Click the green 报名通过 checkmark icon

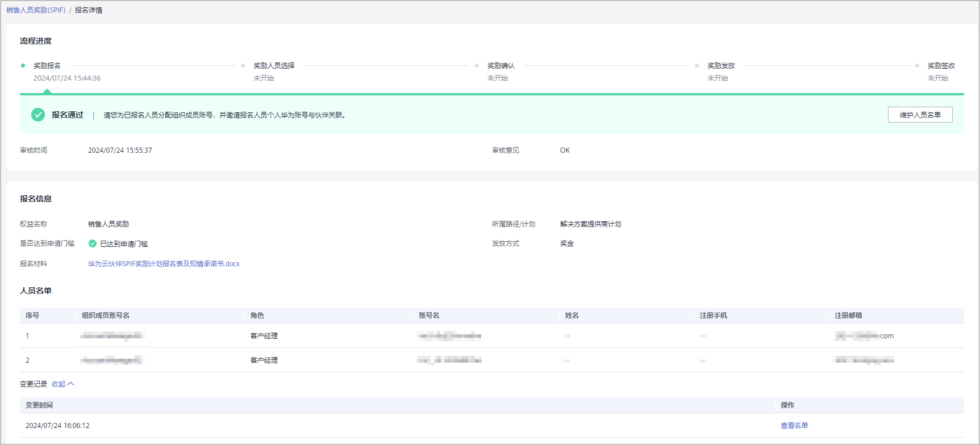pyautogui.click(x=38, y=115)
